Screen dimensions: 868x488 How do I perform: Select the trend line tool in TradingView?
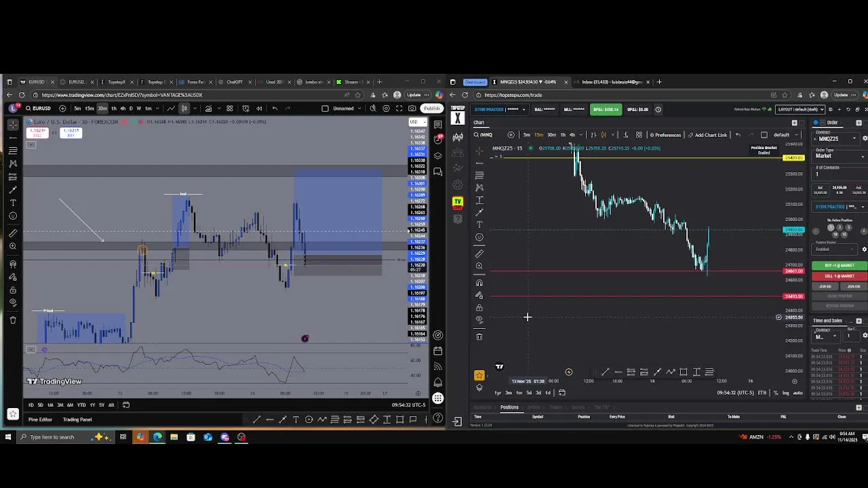(x=13, y=138)
